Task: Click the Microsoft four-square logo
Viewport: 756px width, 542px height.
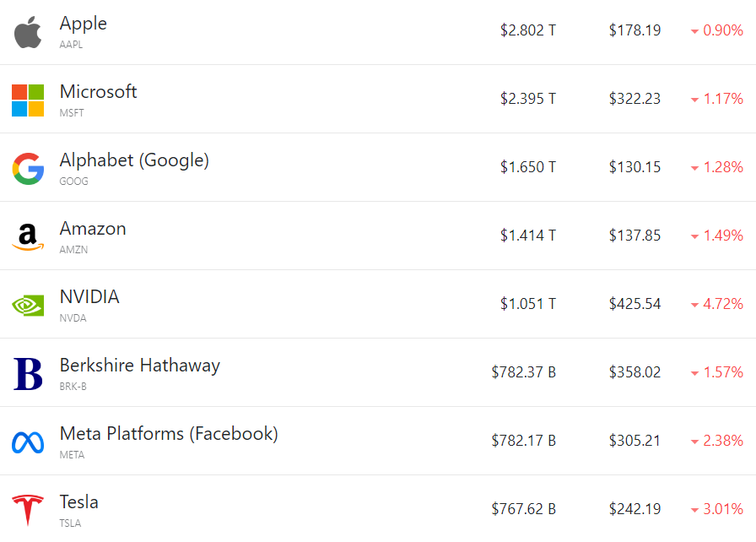Action: pyautogui.click(x=28, y=100)
